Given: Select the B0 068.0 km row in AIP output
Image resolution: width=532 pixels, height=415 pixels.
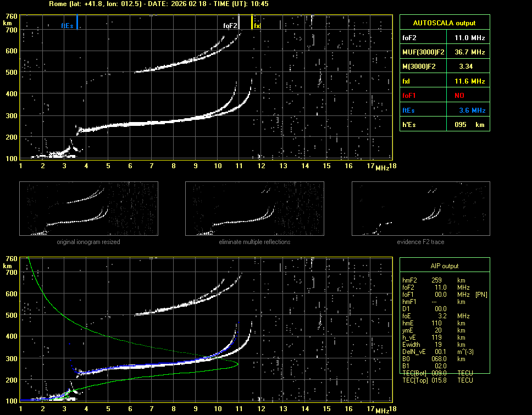Looking at the screenshot, I should click(437, 358).
